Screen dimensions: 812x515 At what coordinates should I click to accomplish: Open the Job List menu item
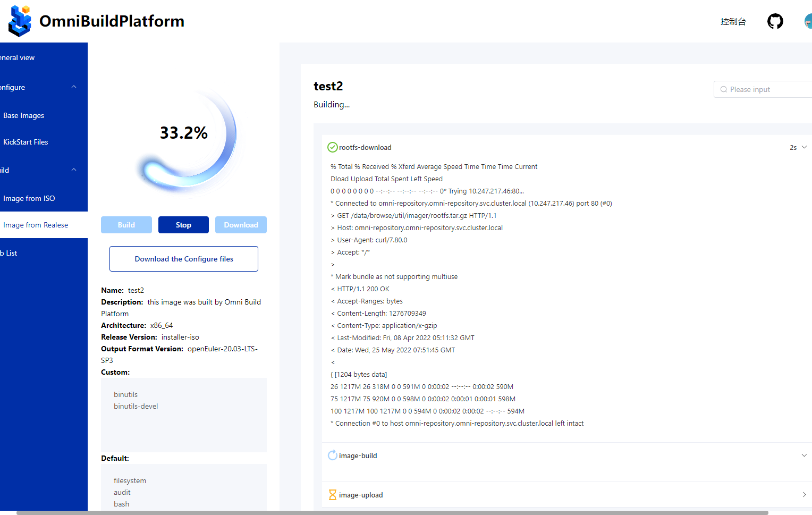click(44, 253)
